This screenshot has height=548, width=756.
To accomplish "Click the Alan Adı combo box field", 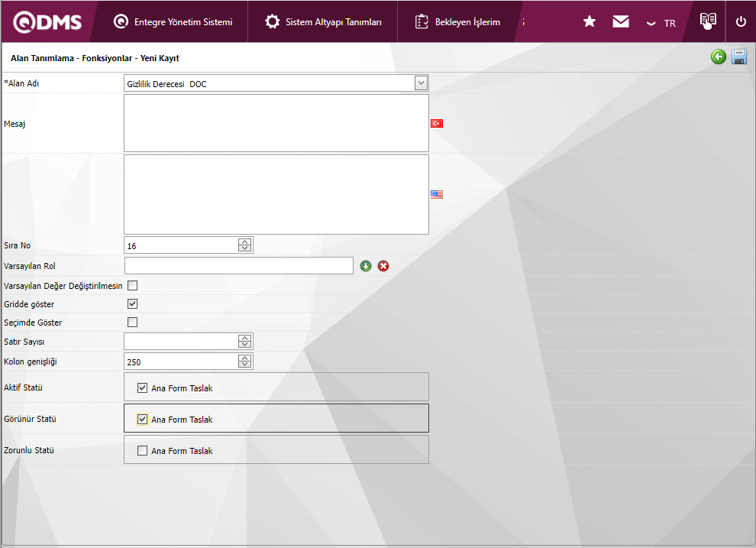I will tap(276, 83).
